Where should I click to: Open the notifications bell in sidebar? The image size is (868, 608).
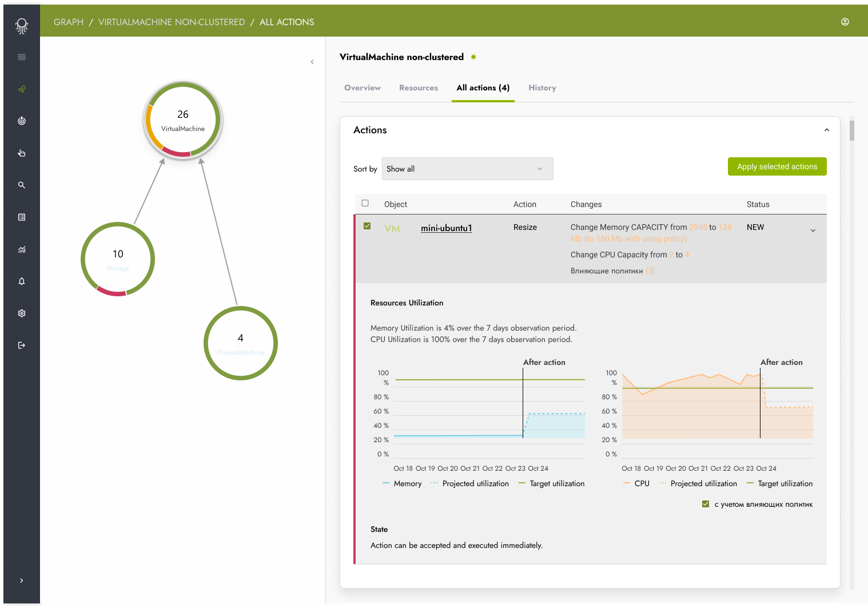pyautogui.click(x=22, y=281)
